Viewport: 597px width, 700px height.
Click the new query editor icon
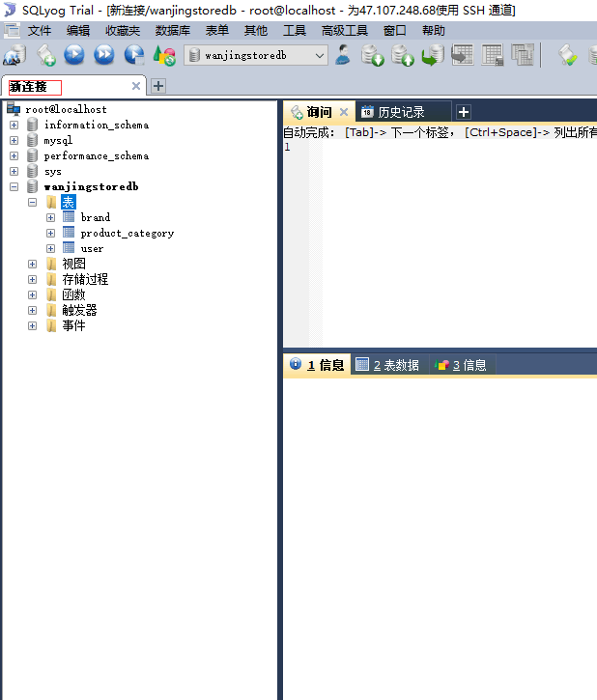click(45, 55)
